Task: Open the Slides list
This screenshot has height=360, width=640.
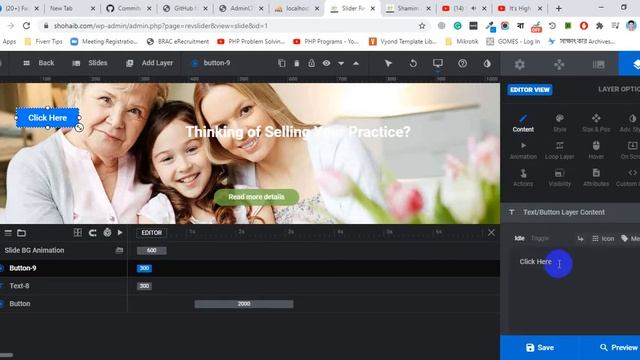Action: [90, 63]
